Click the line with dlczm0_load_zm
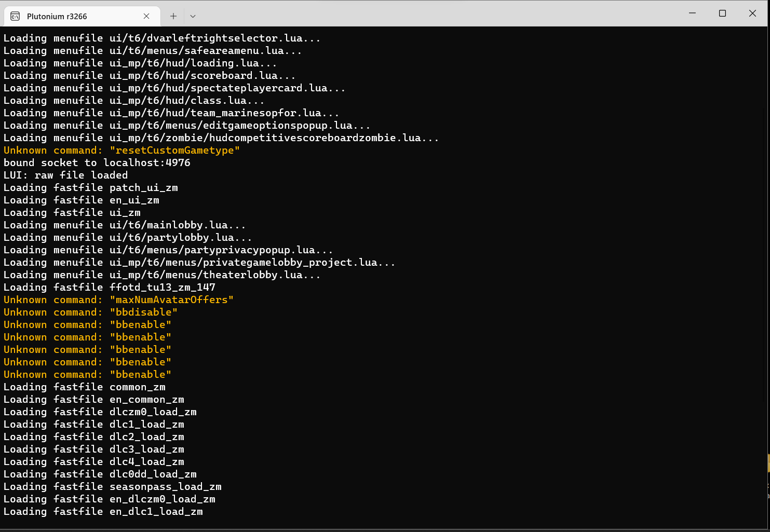The height and width of the screenshot is (532, 770). [100, 412]
